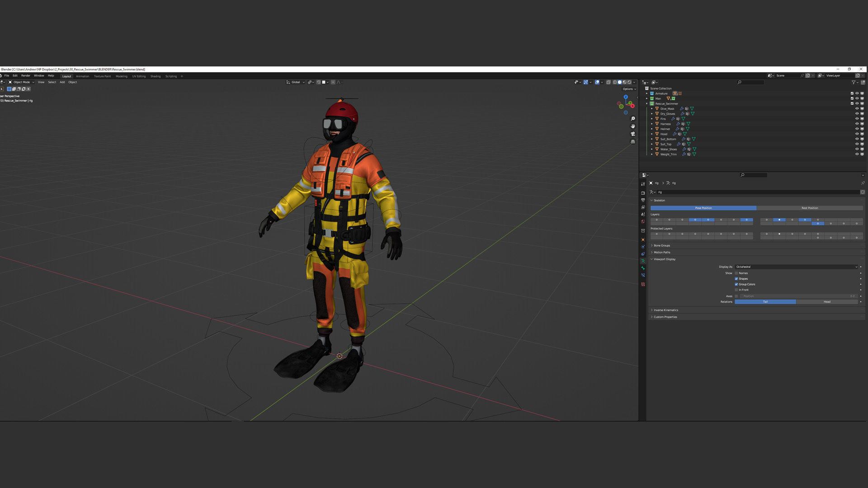The width and height of the screenshot is (868, 488).
Task: Uncheck the Rescue_Swimmer collection checkbox
Action: tap(852, 103)
